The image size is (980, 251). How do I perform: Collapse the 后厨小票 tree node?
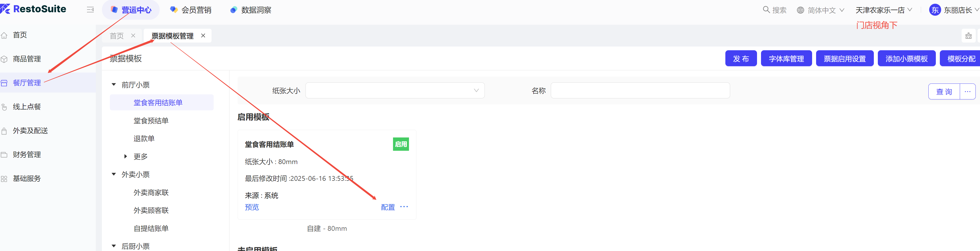click(x=114, y=246)
